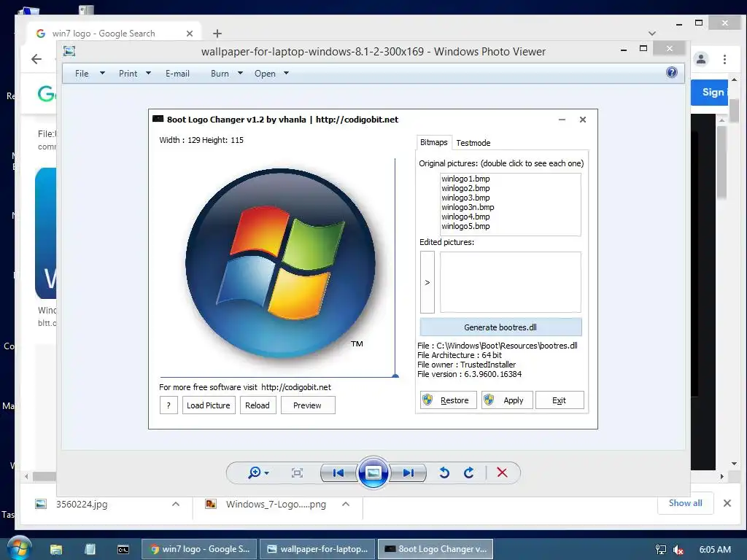
Task: Click the Photo Viewer title bar icon
Action: pos(69,51)
